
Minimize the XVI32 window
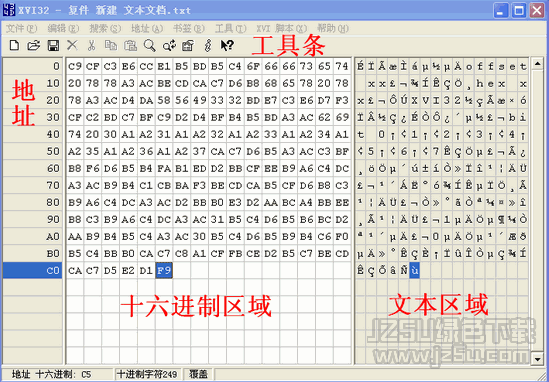pyautogui.click(x=501, y=11)
